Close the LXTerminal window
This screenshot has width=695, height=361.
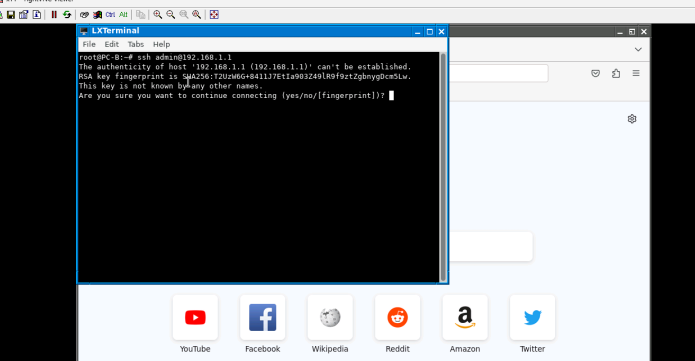click(441, 31)
